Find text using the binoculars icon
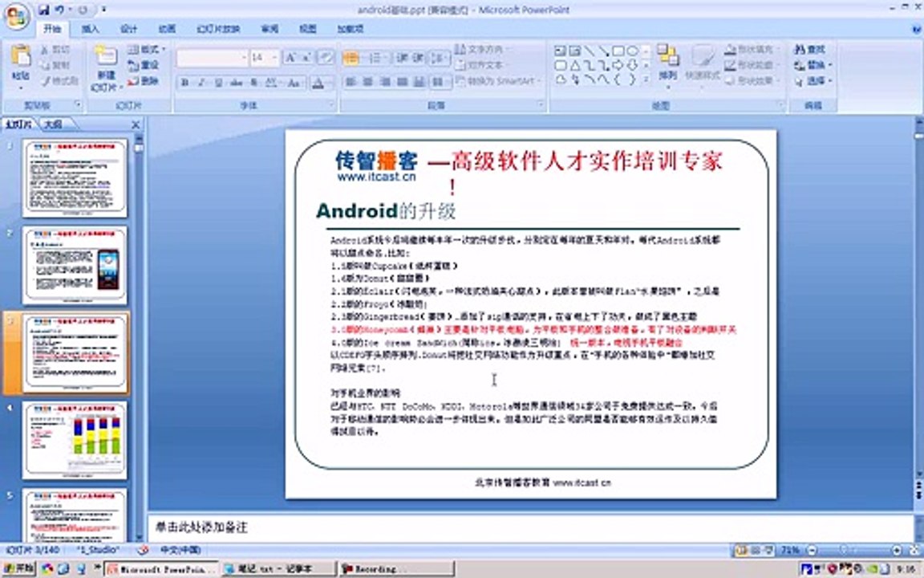924x578 pixels. [809, 50]
